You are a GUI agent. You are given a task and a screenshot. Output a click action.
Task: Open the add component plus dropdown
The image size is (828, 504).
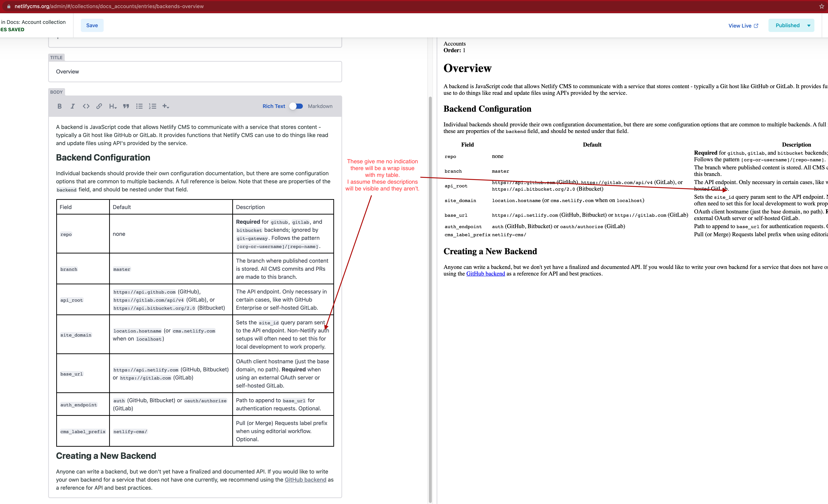(166, 106)
